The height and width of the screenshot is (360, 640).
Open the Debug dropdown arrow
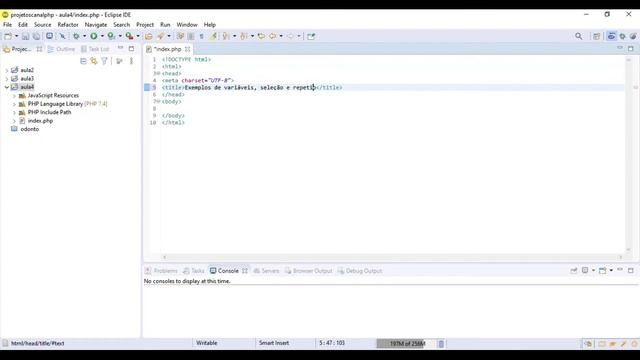tap(84, 36)
